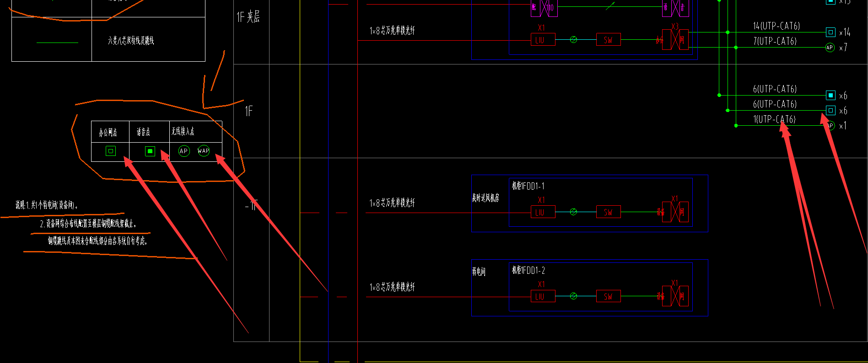Viewport: 868px width, 363px height.
Task: Select 6(UTP-CAT6) label on hollow white square line
Action: coord(775,104)
